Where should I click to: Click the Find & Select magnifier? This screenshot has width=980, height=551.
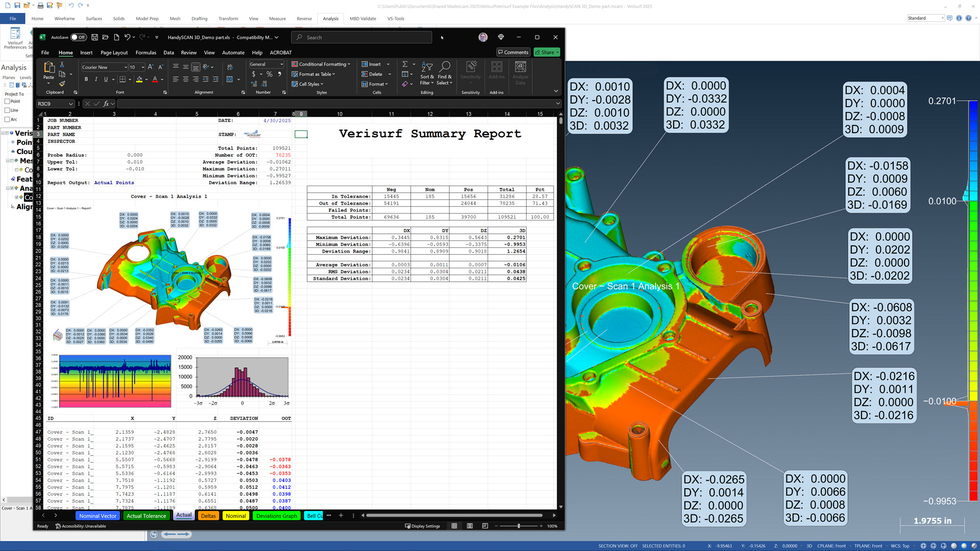[x=445, y=67]
